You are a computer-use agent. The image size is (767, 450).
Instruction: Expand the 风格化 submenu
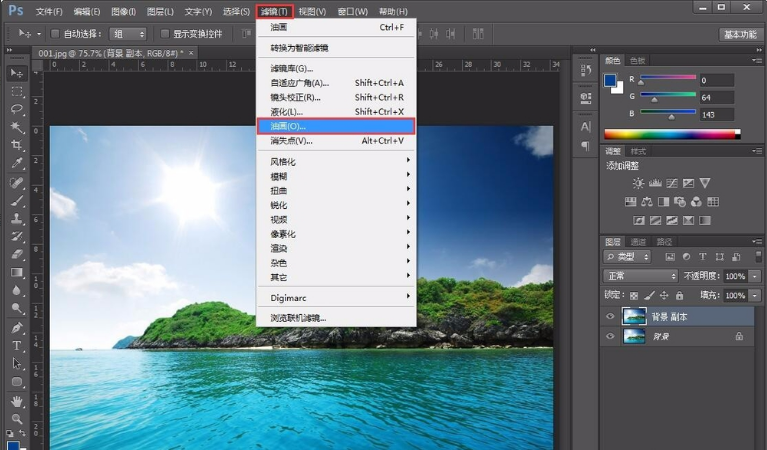336,162
